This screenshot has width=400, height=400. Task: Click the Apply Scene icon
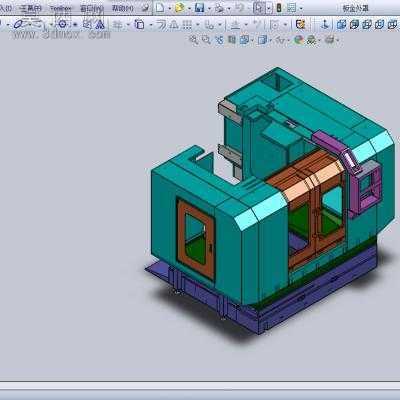click(x=312, y=40)
